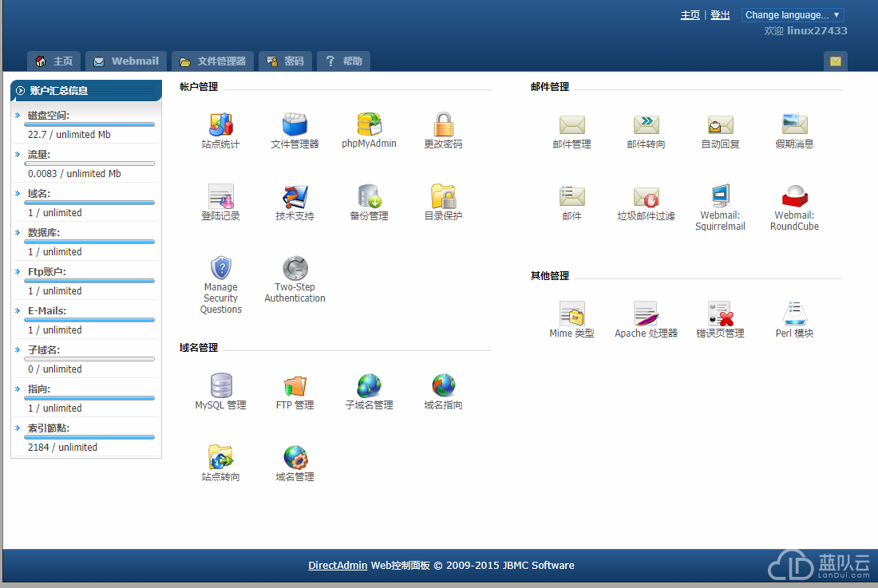Launch Webmail: RoundCube icon

[x=794, y=196]
